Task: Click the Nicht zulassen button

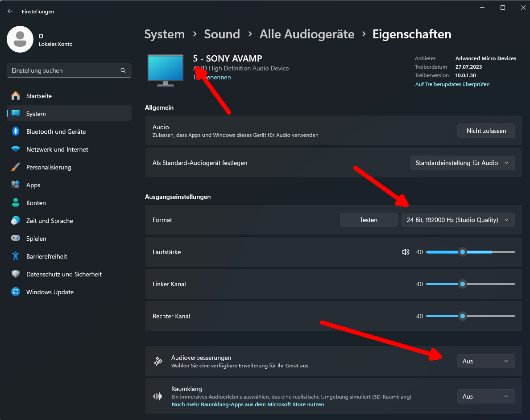Action: tap(486, 131)
